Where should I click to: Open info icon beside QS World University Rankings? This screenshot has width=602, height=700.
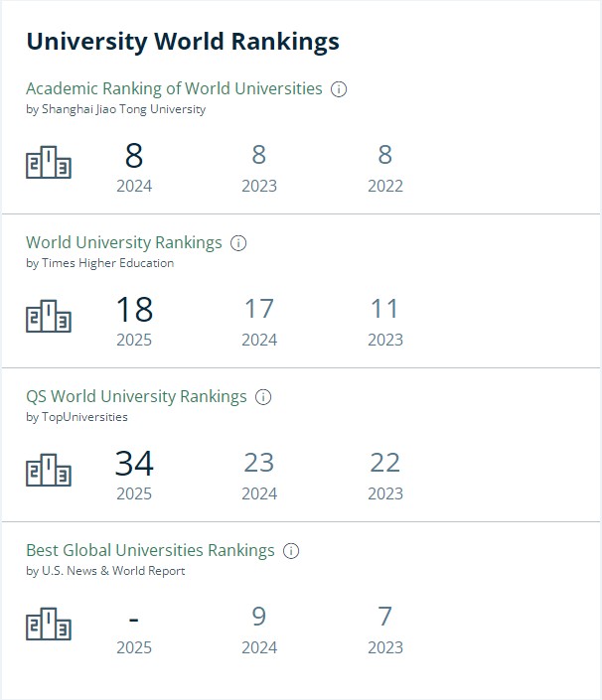[263, 397]
